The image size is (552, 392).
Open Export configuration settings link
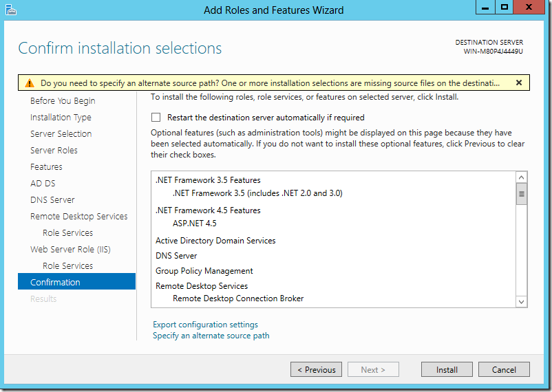205,325
